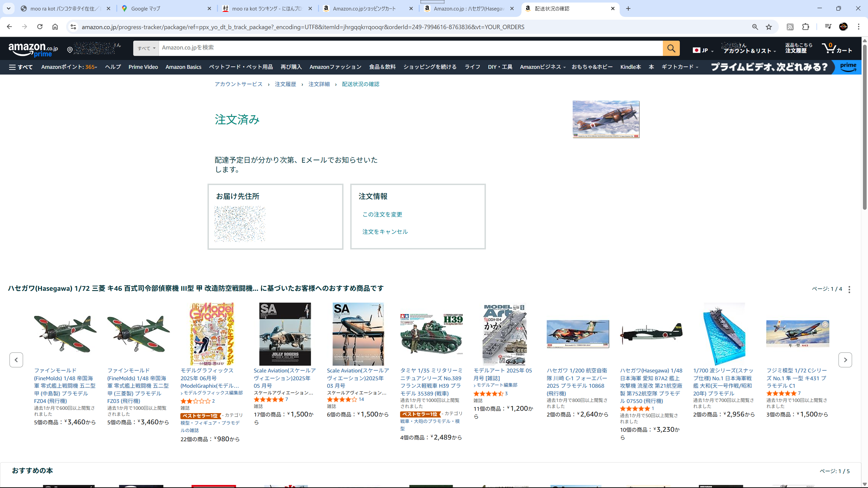Screen dimensions: 868x488
Task: Open モデルグラフィックス 2025年 06月号 title link
Action: [x=210, y=378]
